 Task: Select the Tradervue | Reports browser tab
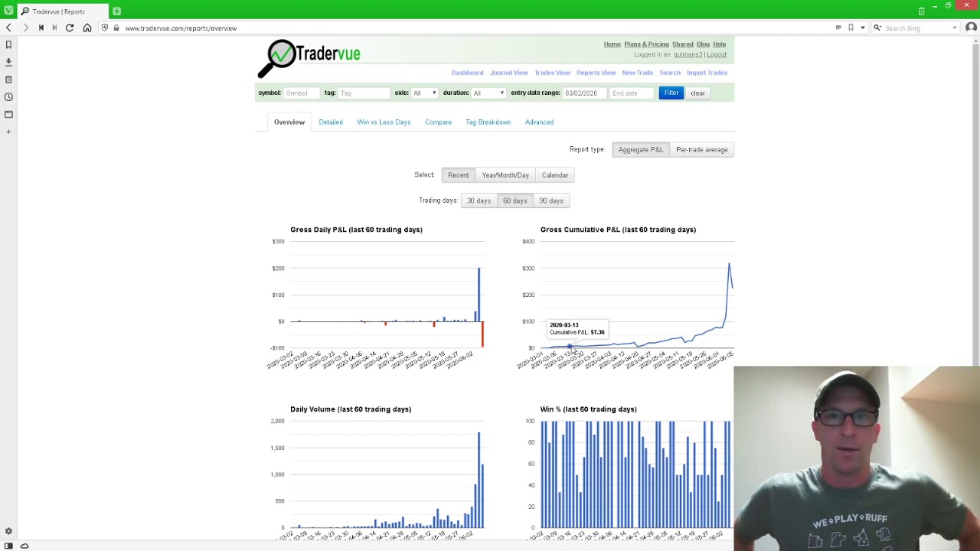coord(64,11)
